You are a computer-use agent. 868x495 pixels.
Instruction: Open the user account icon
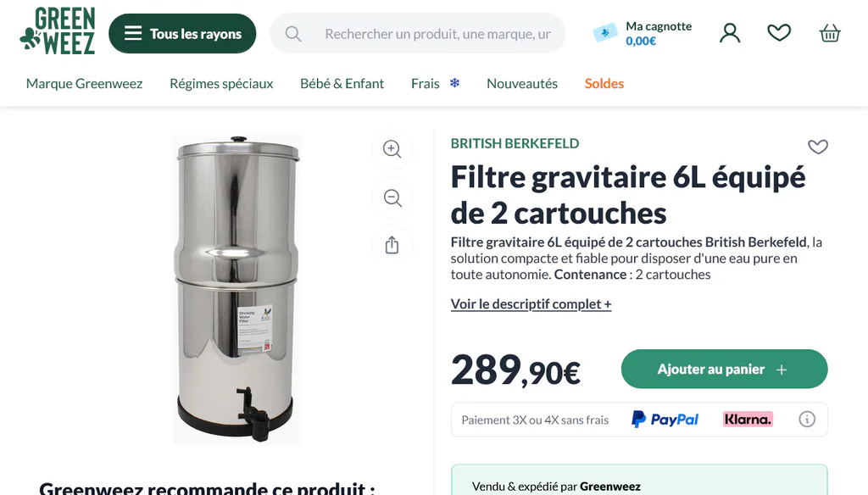(x=730, y=33)
